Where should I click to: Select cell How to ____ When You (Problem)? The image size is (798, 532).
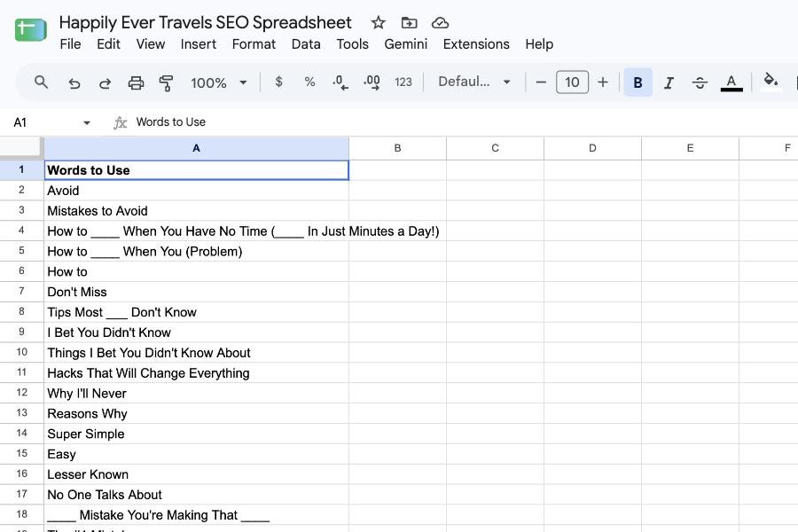pyautogui.click(x=197, y=251)
